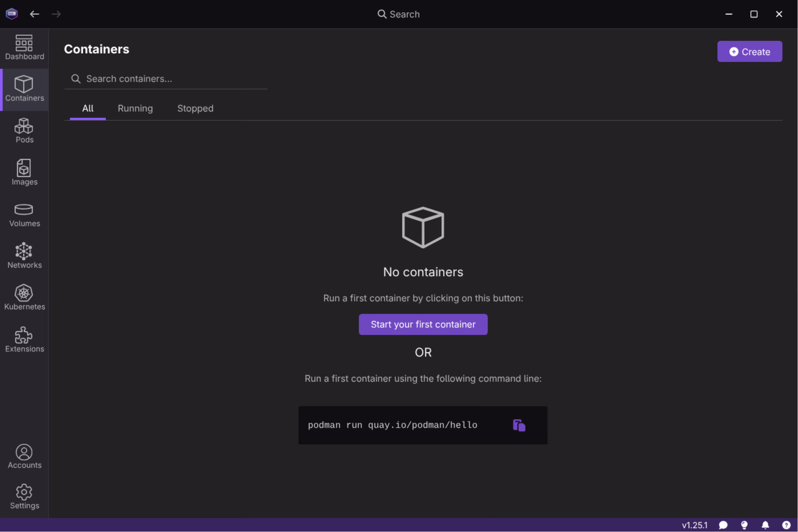The image size is (798, 532).
Task: Click the lightbulb icon in status bar
Action: tap(744, 525)
